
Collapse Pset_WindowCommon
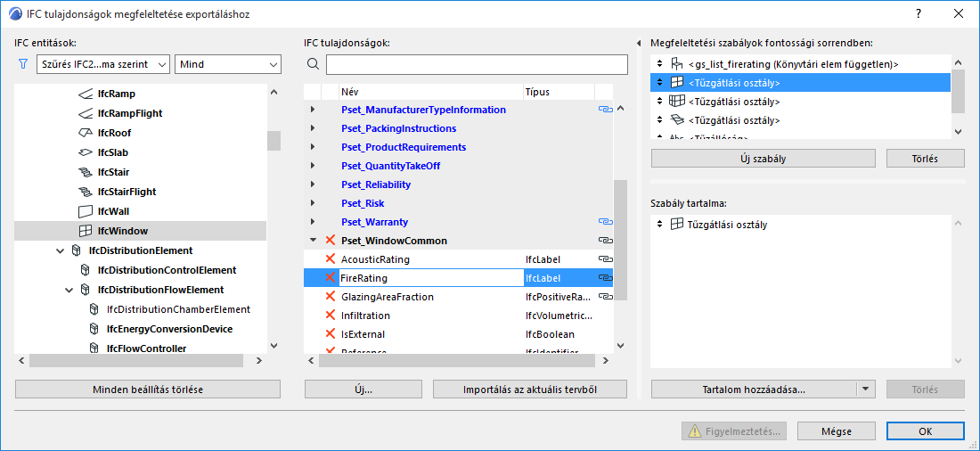point(313,240)
